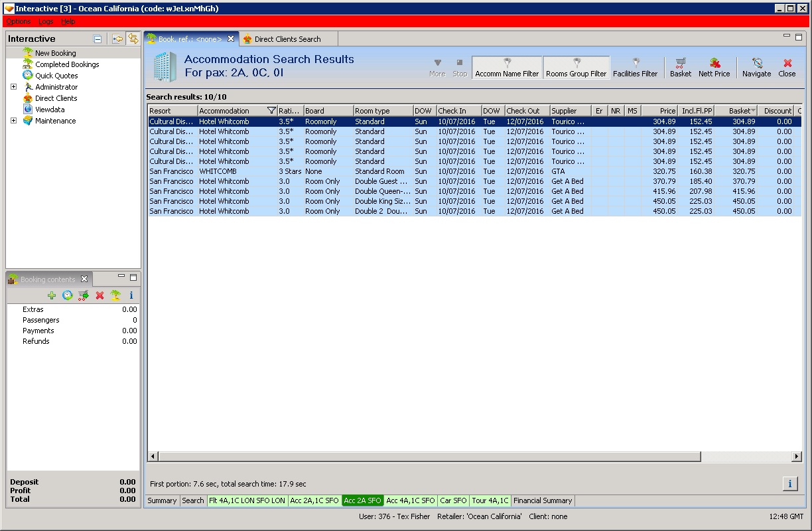Toggle the Rooms Group Filter
Screen dimensions: 812x531
tap(576, 67)
